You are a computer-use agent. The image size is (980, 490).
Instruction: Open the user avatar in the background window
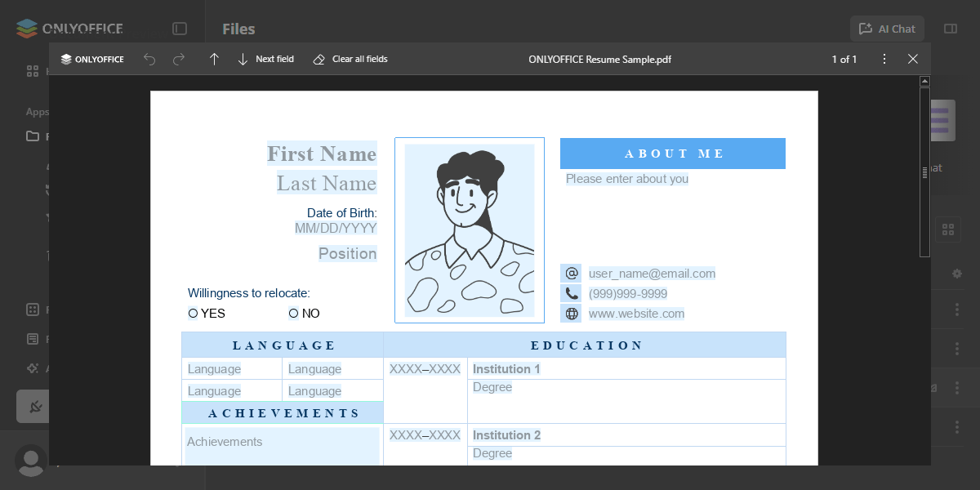pyautogui.click(x=31, y=461)
